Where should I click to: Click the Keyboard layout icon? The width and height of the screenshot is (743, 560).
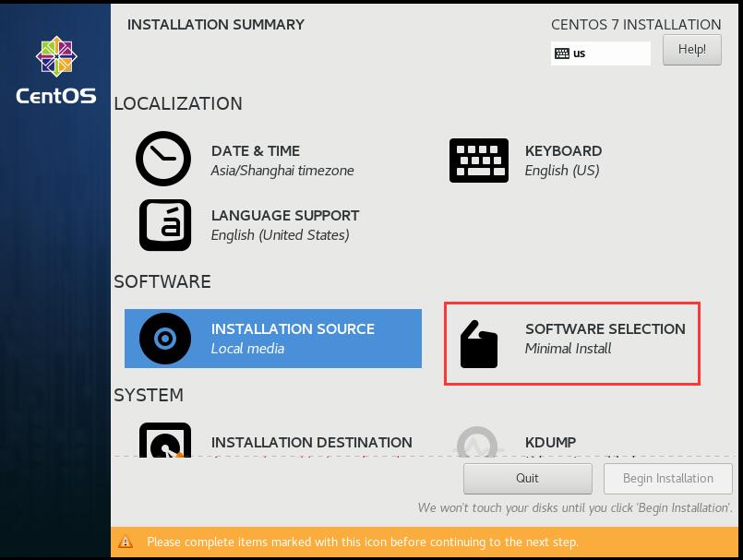pos(479,161)
